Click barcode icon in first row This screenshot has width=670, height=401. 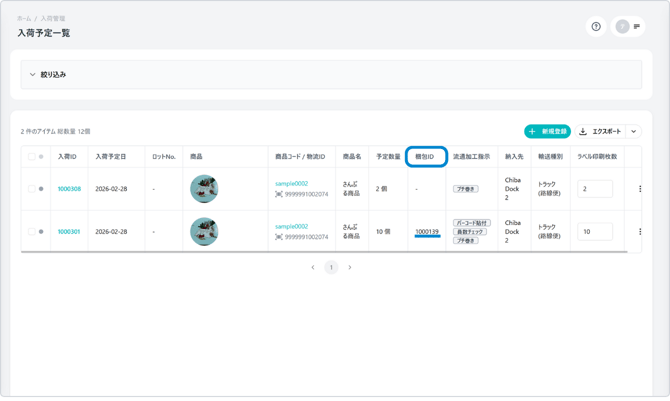pyautogui.click(x=279, y=194)
